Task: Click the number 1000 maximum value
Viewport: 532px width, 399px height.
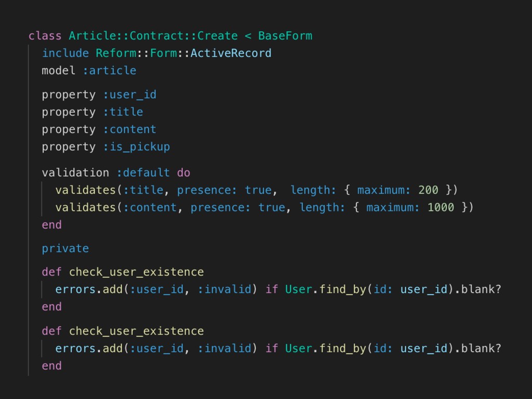Action: tap(441, 207)
